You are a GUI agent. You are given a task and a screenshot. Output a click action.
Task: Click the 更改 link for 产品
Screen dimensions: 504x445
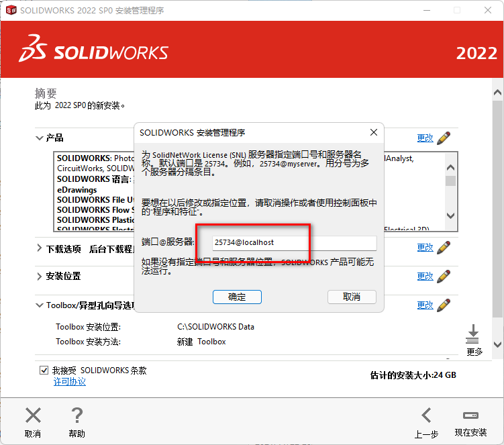tap(425, 138)
